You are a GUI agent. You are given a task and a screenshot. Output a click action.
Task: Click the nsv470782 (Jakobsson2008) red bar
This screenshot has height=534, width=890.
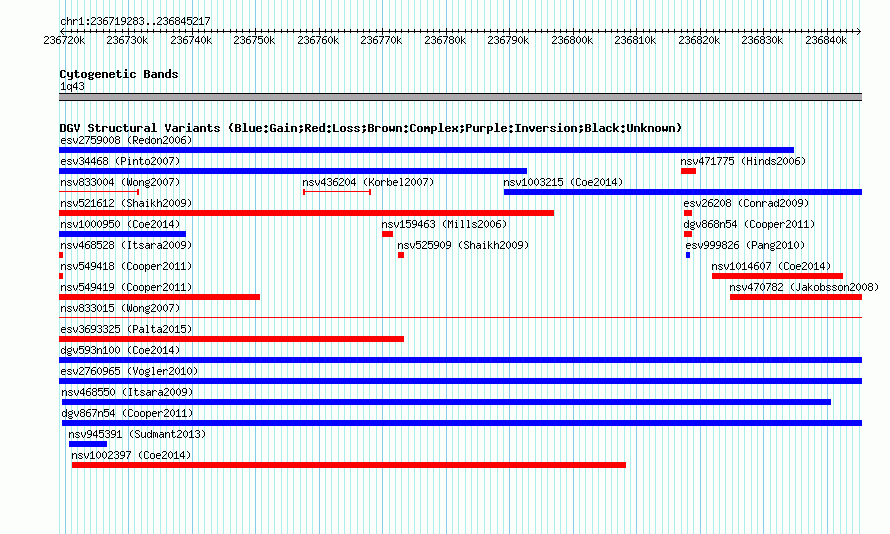[x=796, y=297]
